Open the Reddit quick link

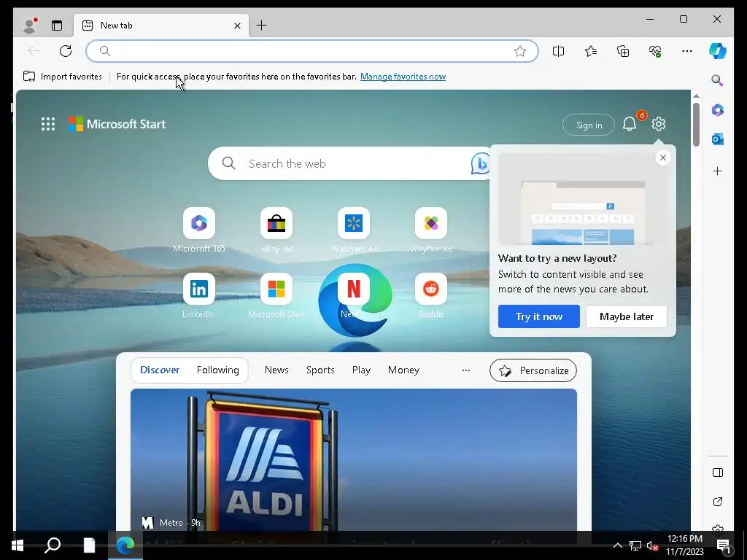coord(431,289)
